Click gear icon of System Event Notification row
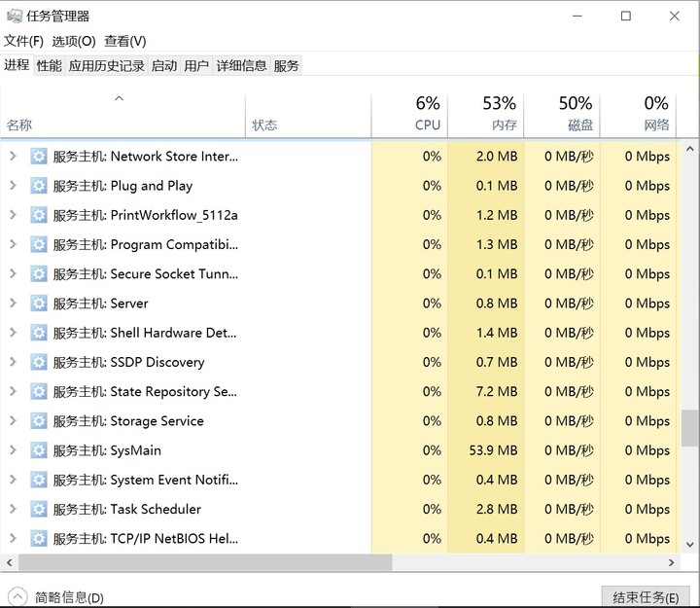The height and width of the screenshot is (608, 700). point(39,480)
